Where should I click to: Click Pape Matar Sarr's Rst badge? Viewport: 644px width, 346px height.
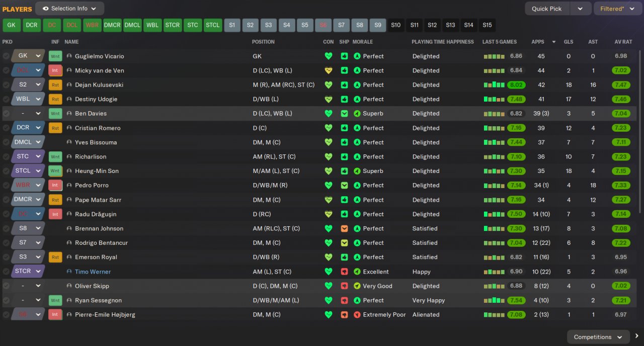55,200
